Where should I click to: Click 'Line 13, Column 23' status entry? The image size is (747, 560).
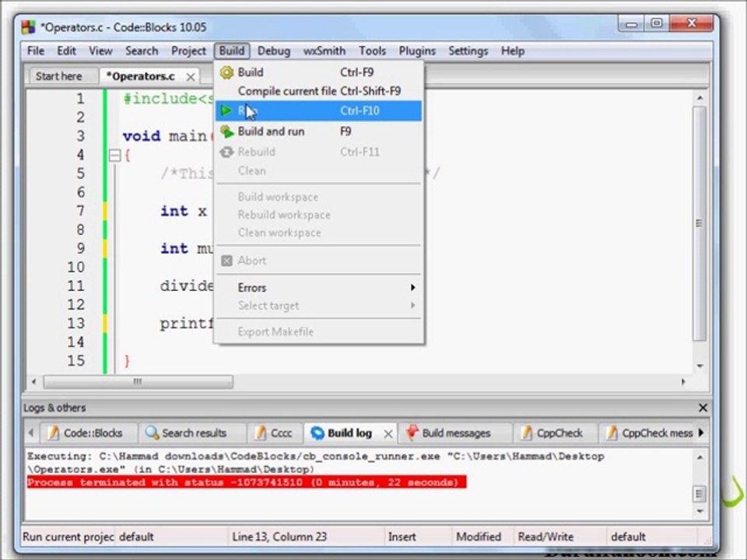coord(279,537)
